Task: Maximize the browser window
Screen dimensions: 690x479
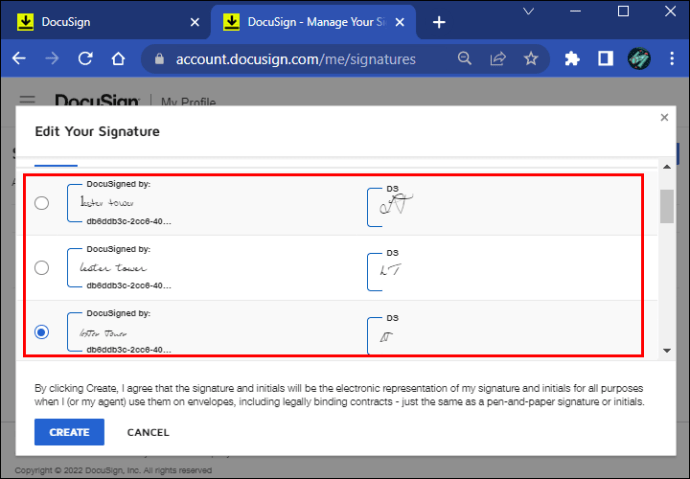Action: coord(623,11)
